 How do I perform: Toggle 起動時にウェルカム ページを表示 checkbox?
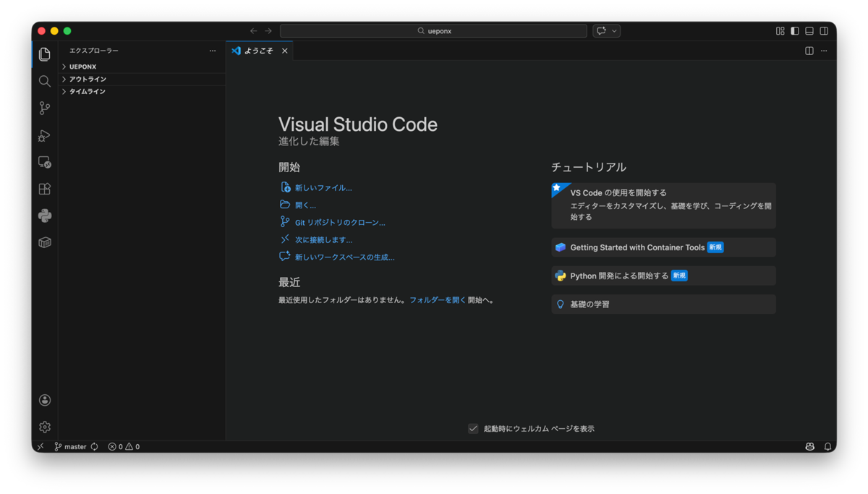coord(473,429)
